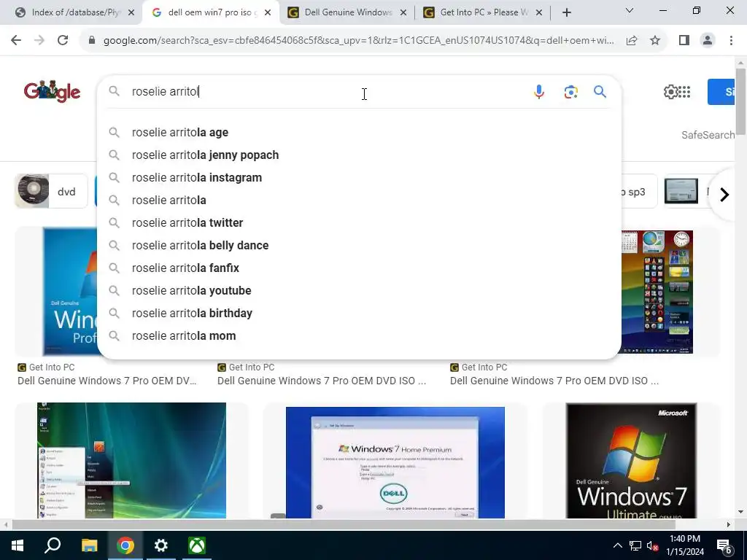
Task: Go back with browser back arrow
Action: click(x=16, y=41)
